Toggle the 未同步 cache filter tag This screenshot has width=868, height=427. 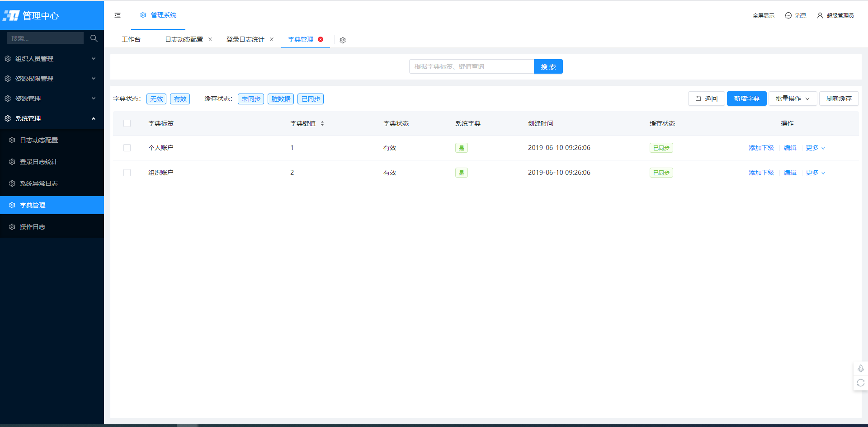point(251,99)
